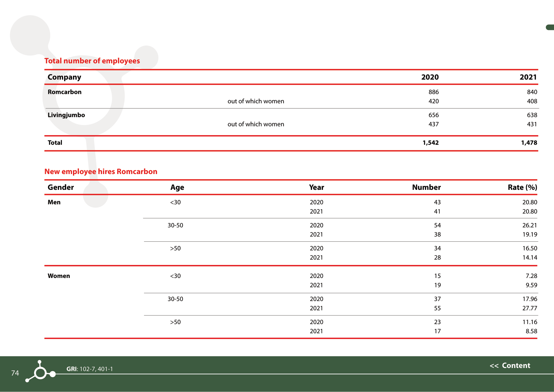Image resolution: width=554 pixels, height=392 pixels.
Task: Click the red heading Total number of employees
Action: pyautogui.click(x=92, y=61)
